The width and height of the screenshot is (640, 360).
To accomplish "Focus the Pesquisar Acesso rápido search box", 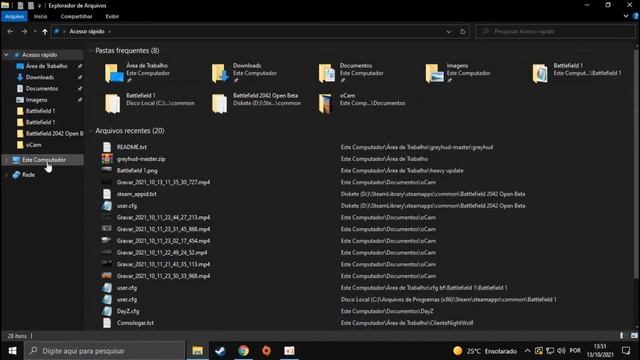I will click(556, 31).
